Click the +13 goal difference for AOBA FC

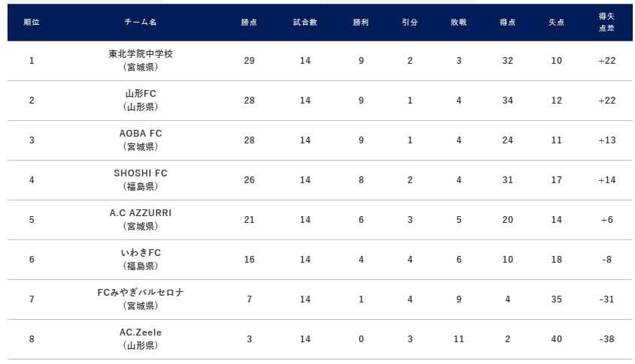607,140
